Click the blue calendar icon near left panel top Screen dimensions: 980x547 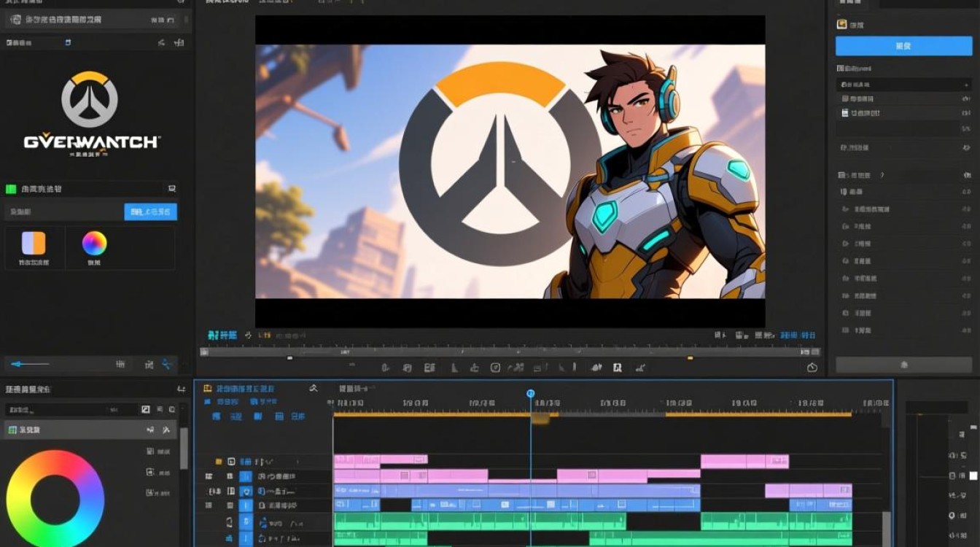[x=68, y=43]
